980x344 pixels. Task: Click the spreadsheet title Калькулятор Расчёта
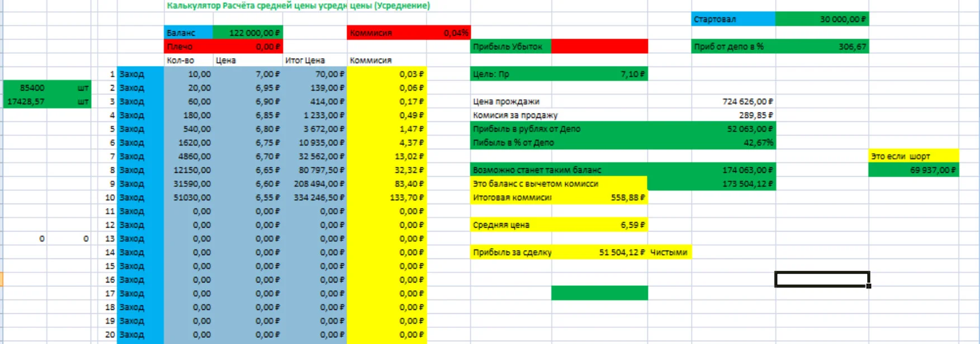coord(299,6)
